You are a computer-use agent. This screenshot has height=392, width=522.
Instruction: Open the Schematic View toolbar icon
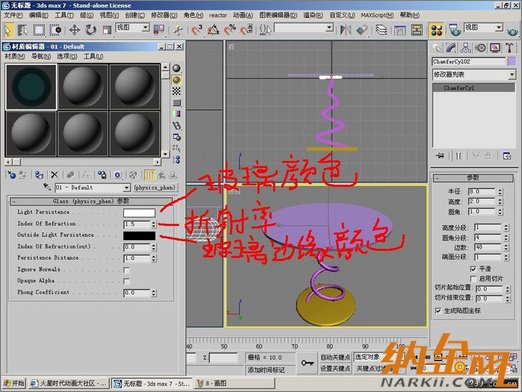(x=416, y=30)
